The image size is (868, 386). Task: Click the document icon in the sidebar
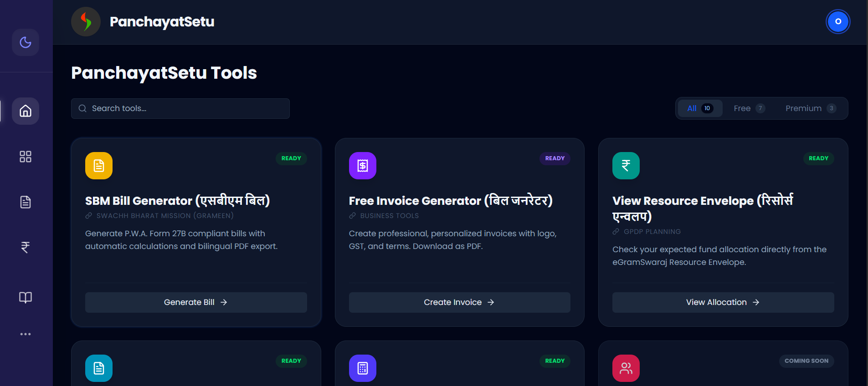click(x=26, y=202)
